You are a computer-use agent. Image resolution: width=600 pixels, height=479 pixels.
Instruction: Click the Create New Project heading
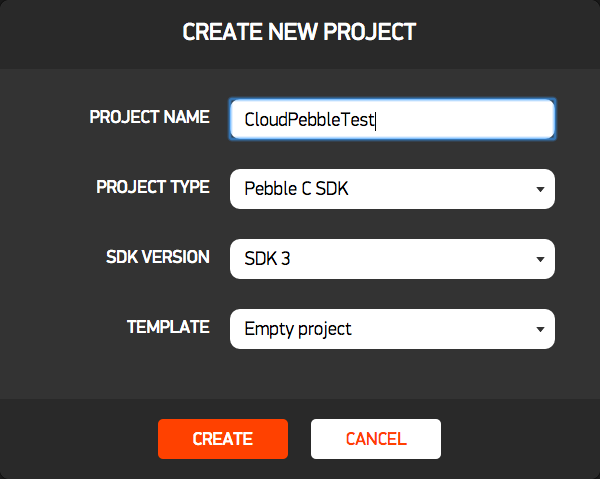299,32
